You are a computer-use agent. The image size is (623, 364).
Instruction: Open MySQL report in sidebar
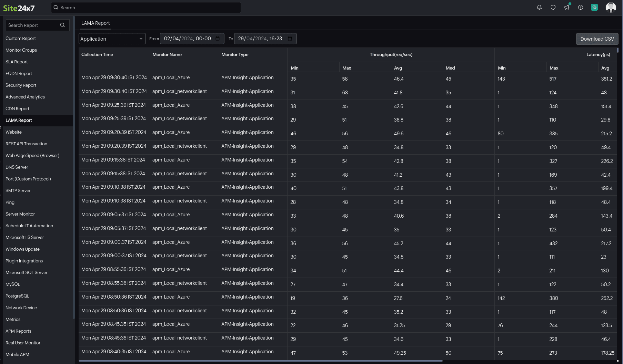coord(13,284)
